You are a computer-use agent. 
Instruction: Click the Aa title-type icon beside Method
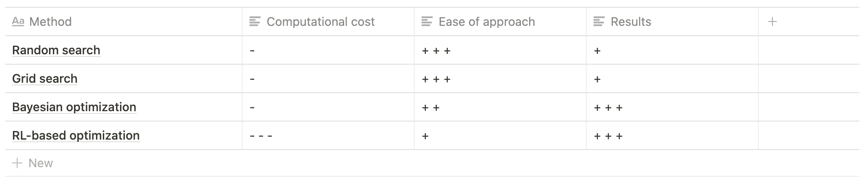pyautogui.click(x=18, y=22)
